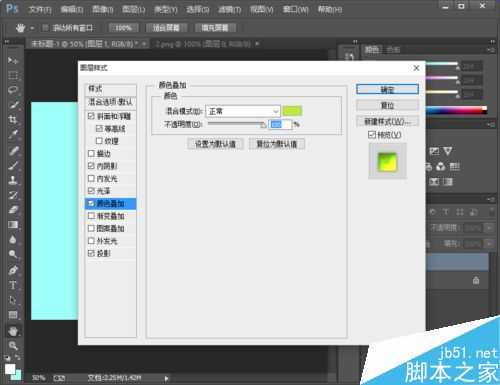
Task: Open the 窗口(W) menu
Action: coord(296,9)
